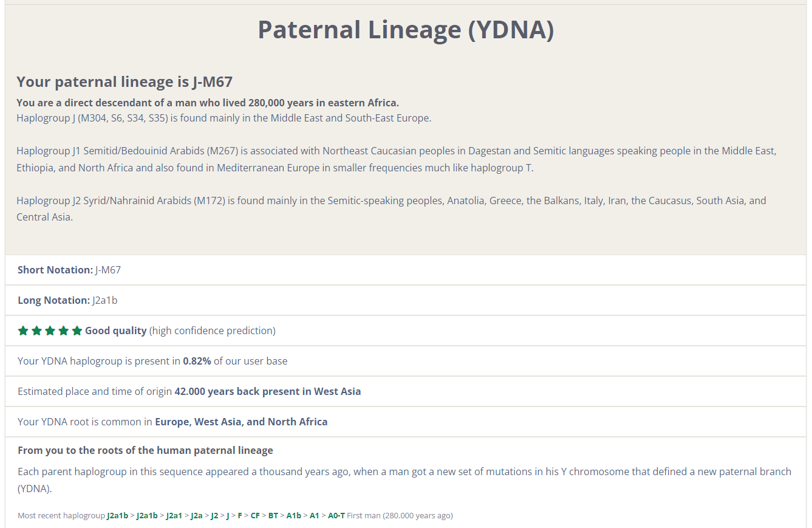Click the Good quality label text
This screenshot has width=812, height=528.
[116, 331]
